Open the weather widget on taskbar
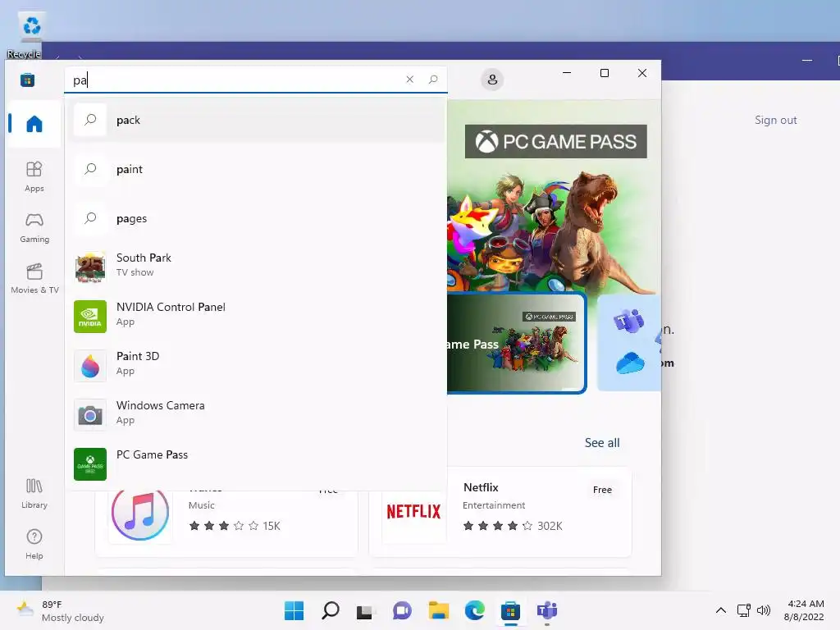Viewport: 840px width, 630px height. tap(60, 610)
